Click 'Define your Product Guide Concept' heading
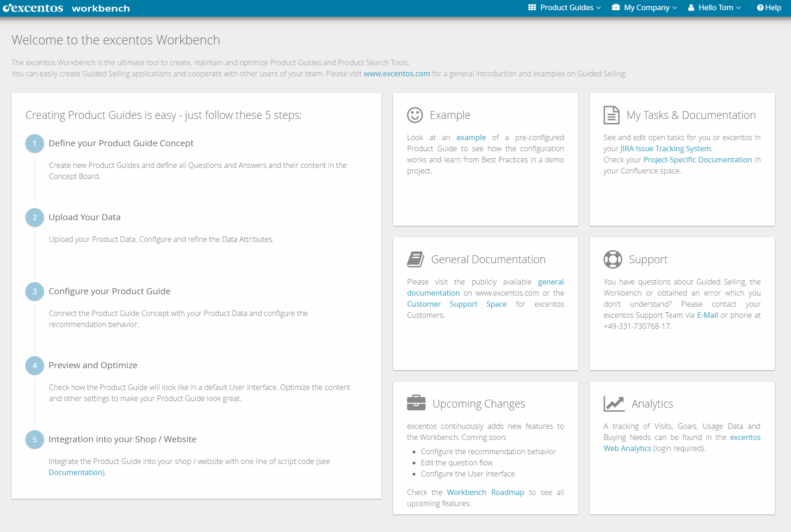This screenshot has height=532, width=791. [x=121, y=143]
